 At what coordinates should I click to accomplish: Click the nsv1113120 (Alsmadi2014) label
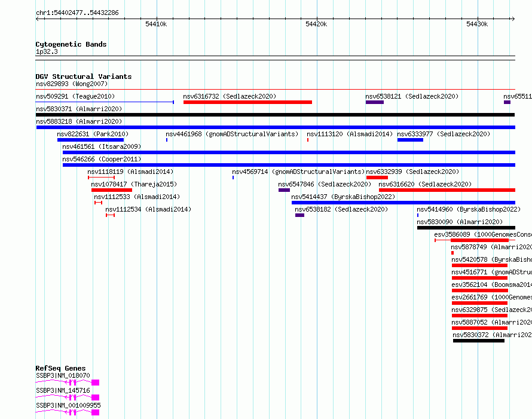pyautogui.click(x=350, y=134)
